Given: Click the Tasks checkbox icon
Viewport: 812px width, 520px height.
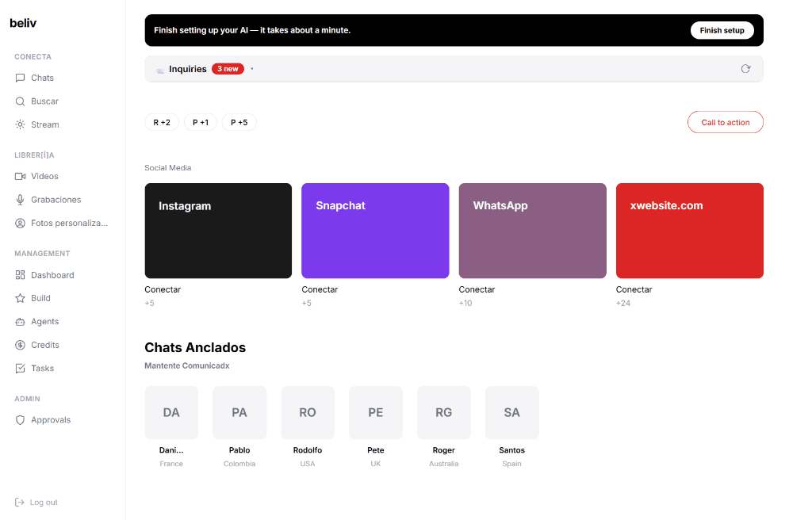Looking at the screenshot, I should tap(20, 369).
